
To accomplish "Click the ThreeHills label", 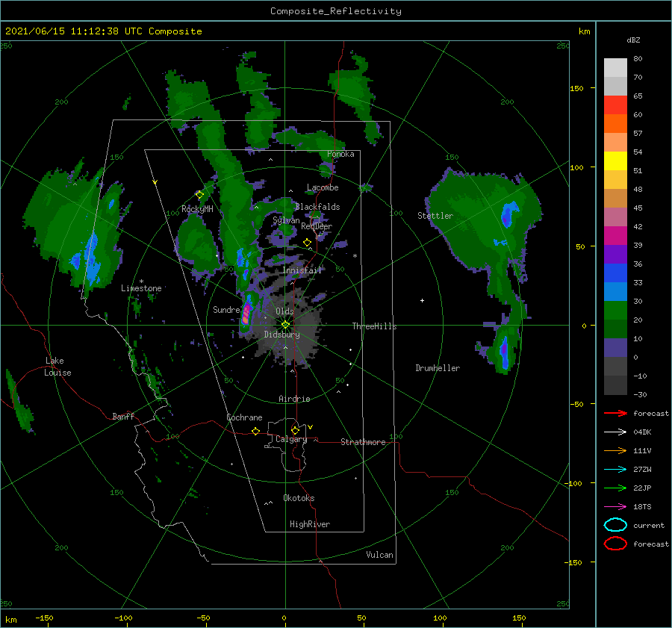I will click(375, 326).
